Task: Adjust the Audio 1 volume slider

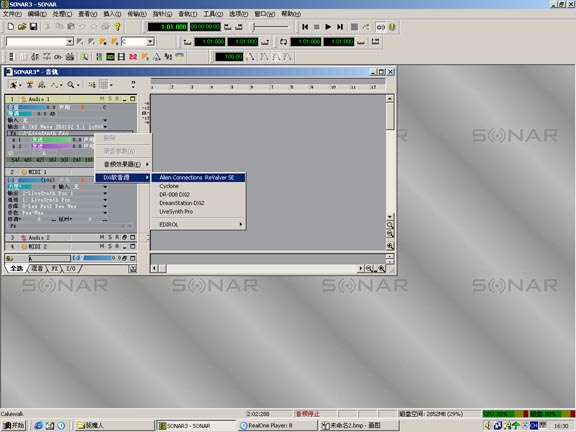Action: [x=32, y=107]
